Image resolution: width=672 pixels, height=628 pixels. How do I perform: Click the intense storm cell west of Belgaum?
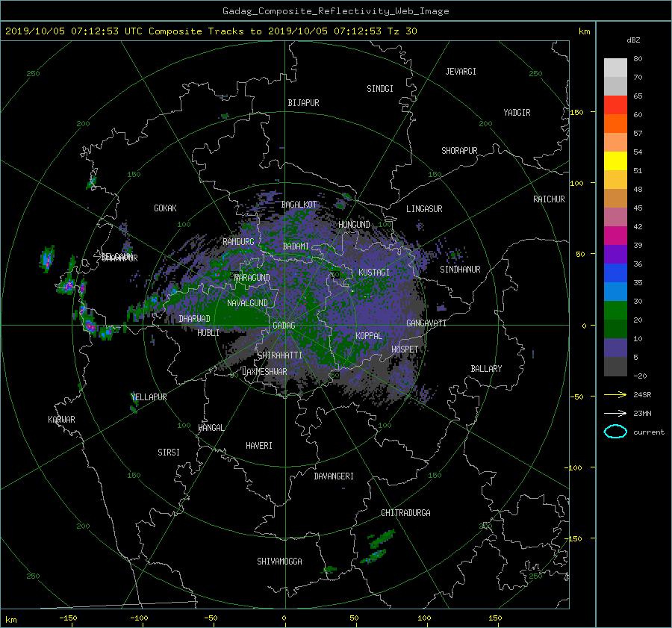(x=47, y=259)
